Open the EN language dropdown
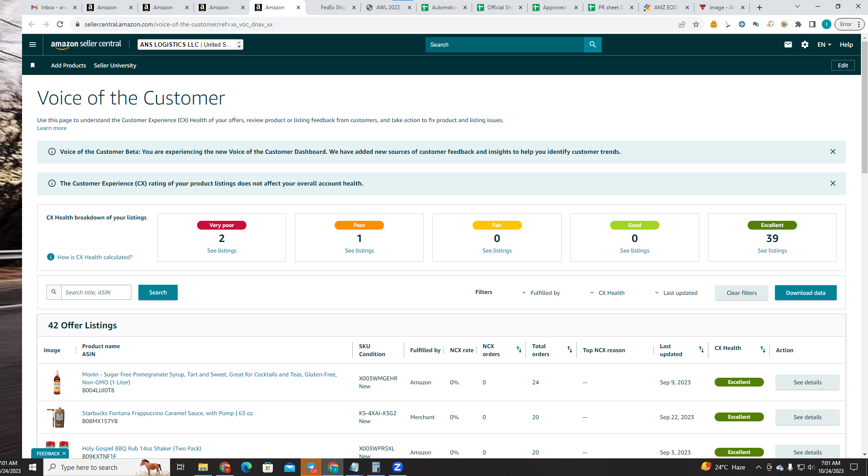The width and height of the screenshot is (868, 476). pyautogui.click(x=824, y=45)
